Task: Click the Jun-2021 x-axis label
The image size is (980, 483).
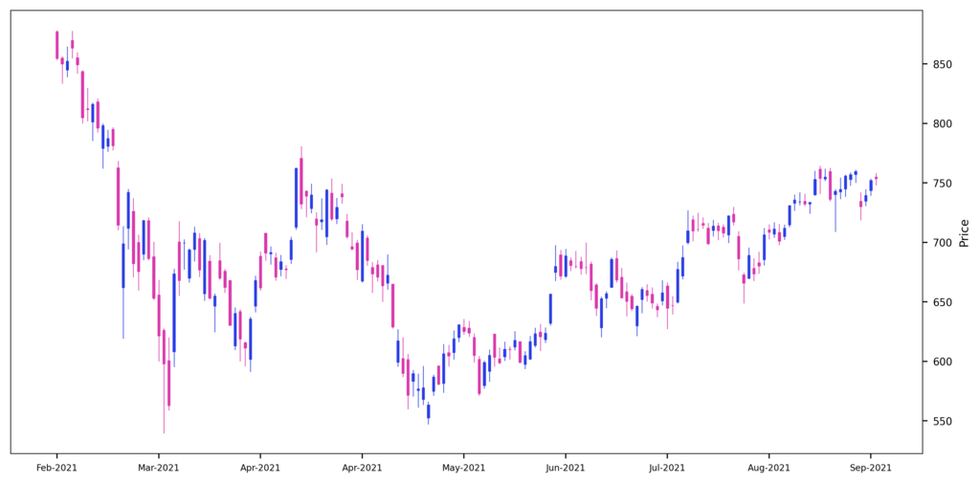Action: point(566,468)
